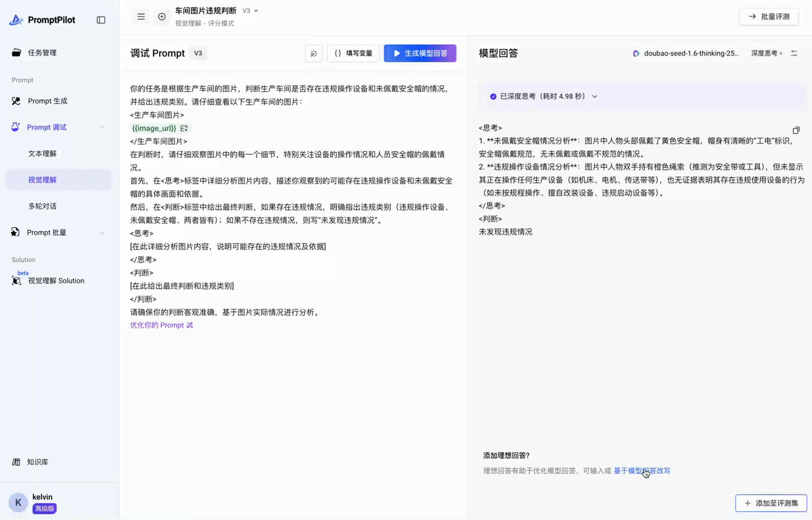This screenshot has width=812, height=520.
Task: Click the kelvin user avatar
Action: 18,502
